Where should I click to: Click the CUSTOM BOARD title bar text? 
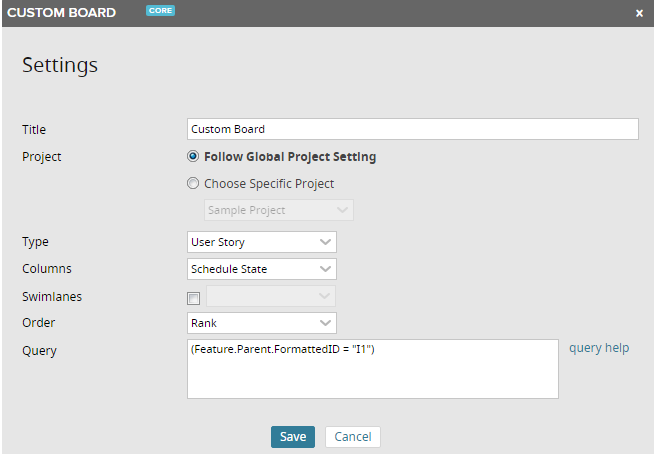pos(62,13)
